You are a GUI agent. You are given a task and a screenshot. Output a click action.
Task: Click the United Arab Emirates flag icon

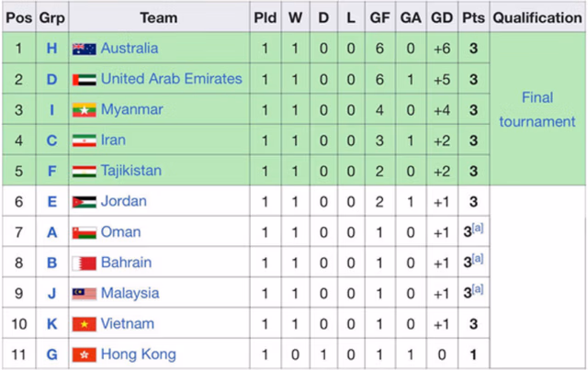pos(85,80)
